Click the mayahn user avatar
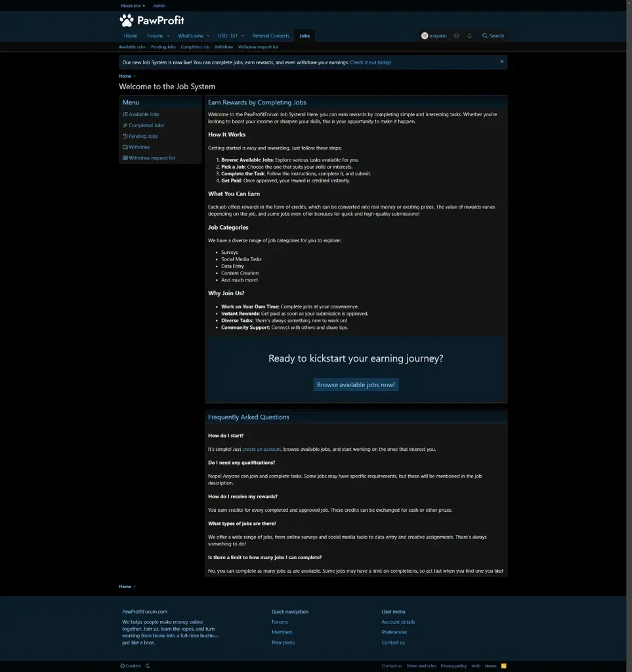 tap(425, 36)
